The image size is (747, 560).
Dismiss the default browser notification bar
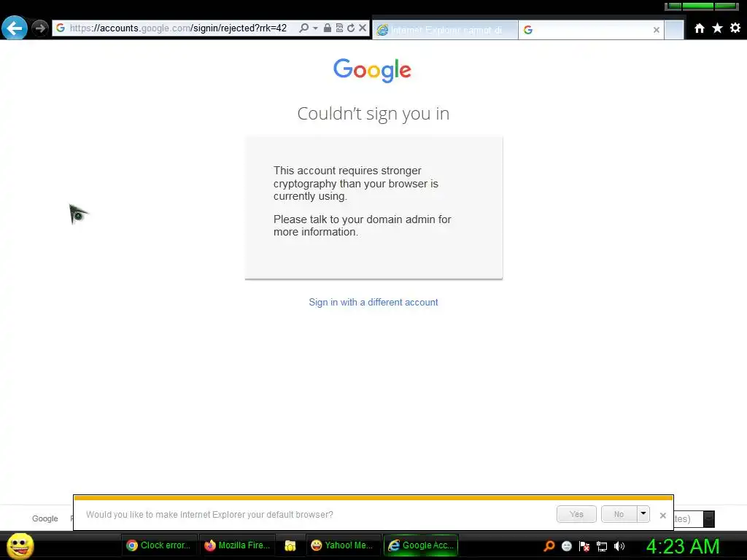[x=662, y=516]
